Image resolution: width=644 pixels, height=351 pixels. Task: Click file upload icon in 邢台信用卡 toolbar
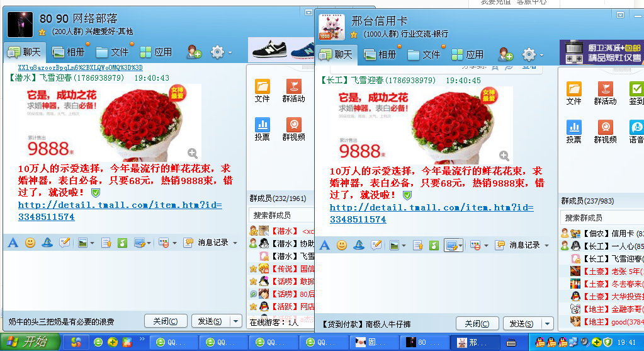pos(418,245)
